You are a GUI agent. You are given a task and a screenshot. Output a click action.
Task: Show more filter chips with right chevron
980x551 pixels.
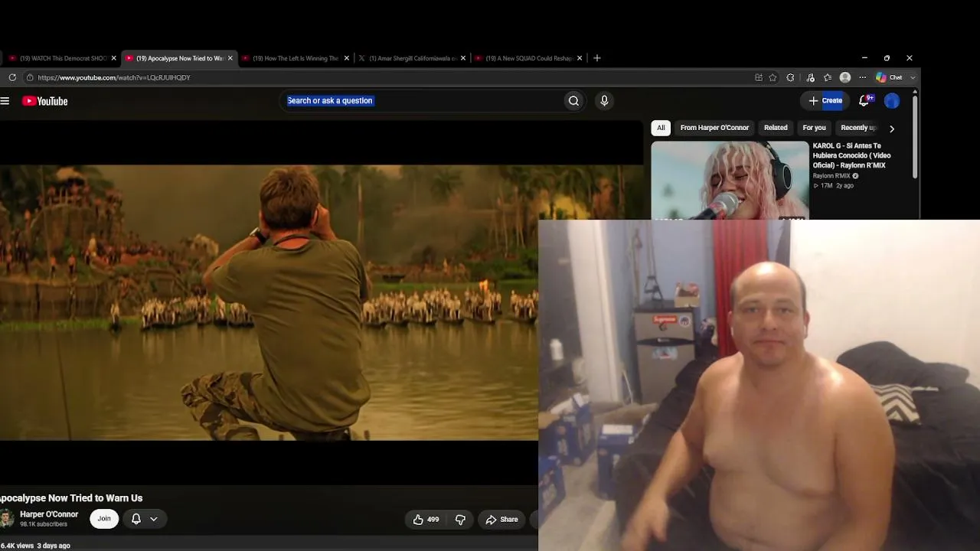click(x=892, y=129)
